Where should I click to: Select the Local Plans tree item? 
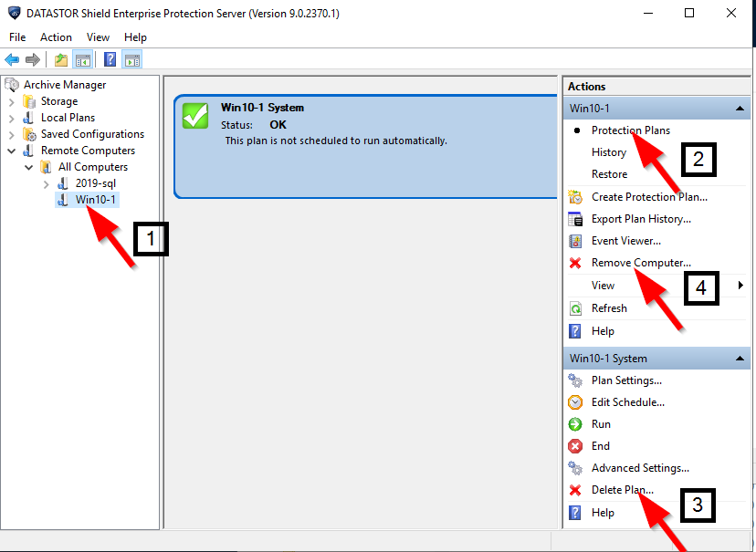coord(68,118)
